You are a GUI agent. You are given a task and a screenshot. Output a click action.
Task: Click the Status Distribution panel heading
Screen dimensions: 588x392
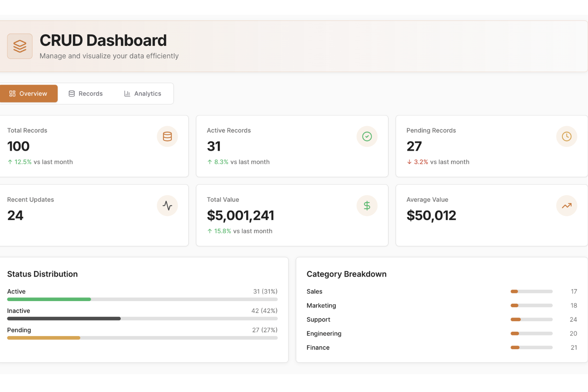(42, 274)
